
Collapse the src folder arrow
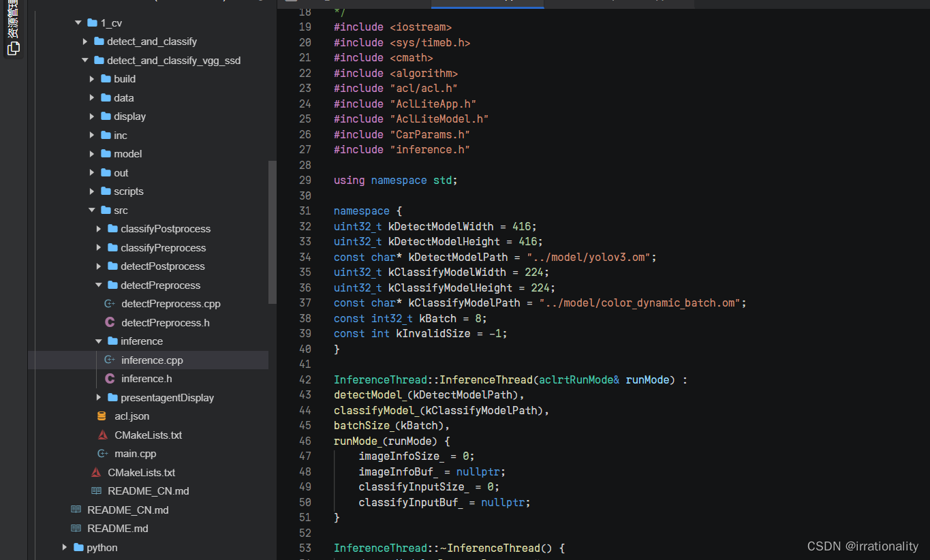coord(92,211)
